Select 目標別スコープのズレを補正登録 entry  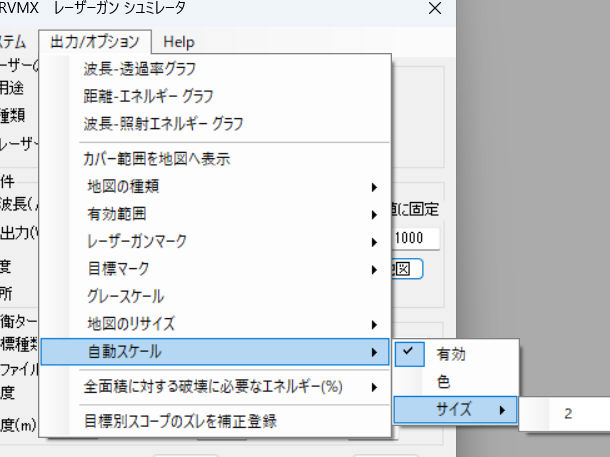point(181,421)
